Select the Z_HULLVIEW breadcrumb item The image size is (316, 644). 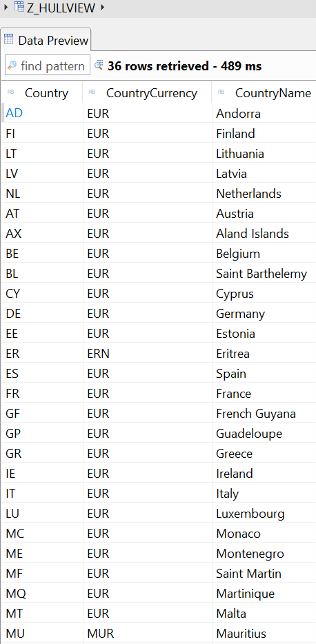click(x=61, y=7)
